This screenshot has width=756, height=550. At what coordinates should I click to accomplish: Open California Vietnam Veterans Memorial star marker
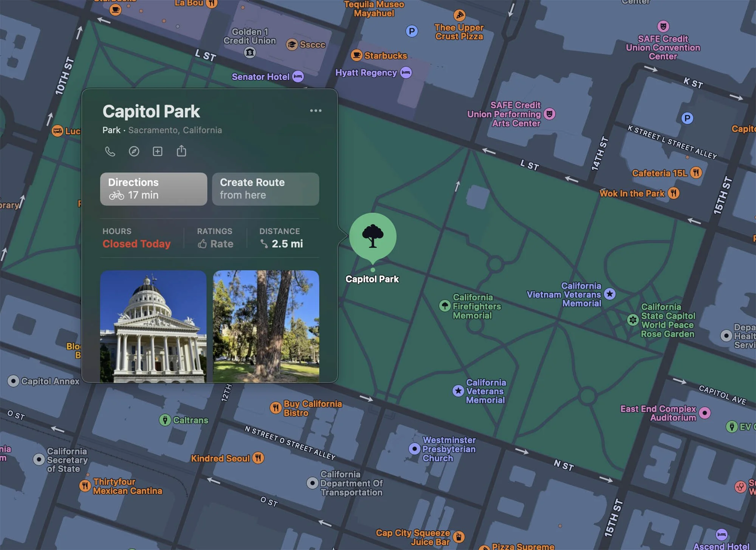coord(610,294)
